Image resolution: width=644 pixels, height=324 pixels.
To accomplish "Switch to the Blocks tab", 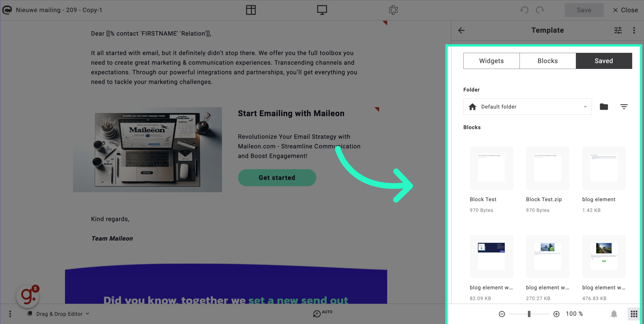I will coord(547,60).
